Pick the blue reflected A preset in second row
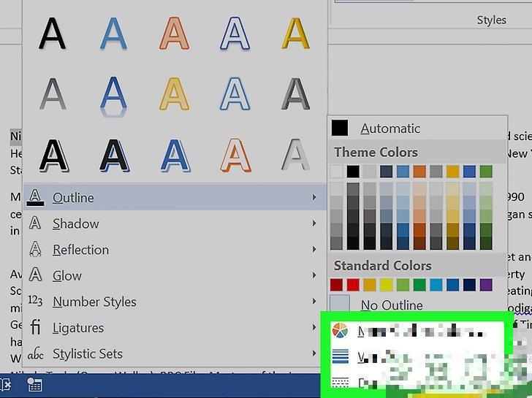 113,95
